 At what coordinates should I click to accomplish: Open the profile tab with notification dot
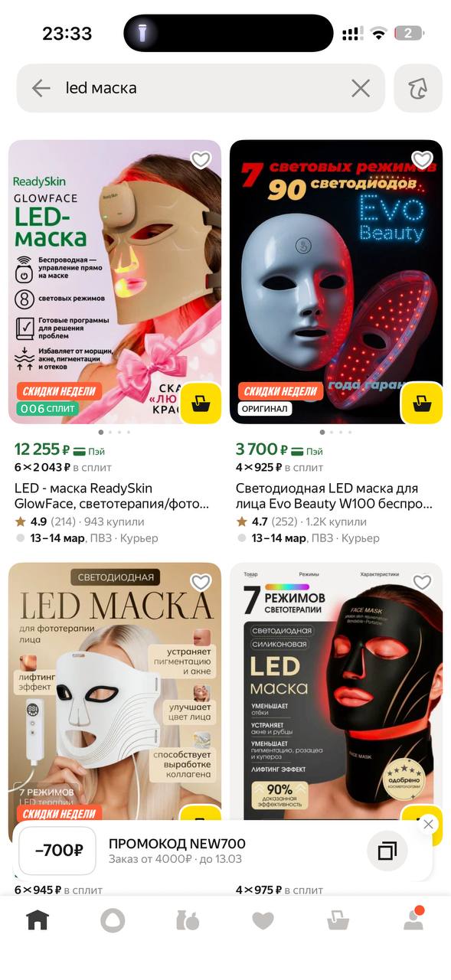[x=413, y=918]
